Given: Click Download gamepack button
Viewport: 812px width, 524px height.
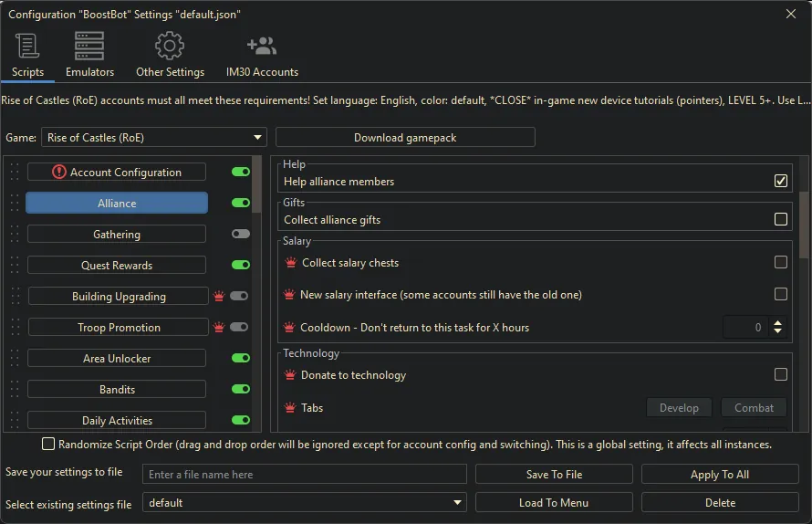Looking at the screenshot, I should click(x=405, y=137).
